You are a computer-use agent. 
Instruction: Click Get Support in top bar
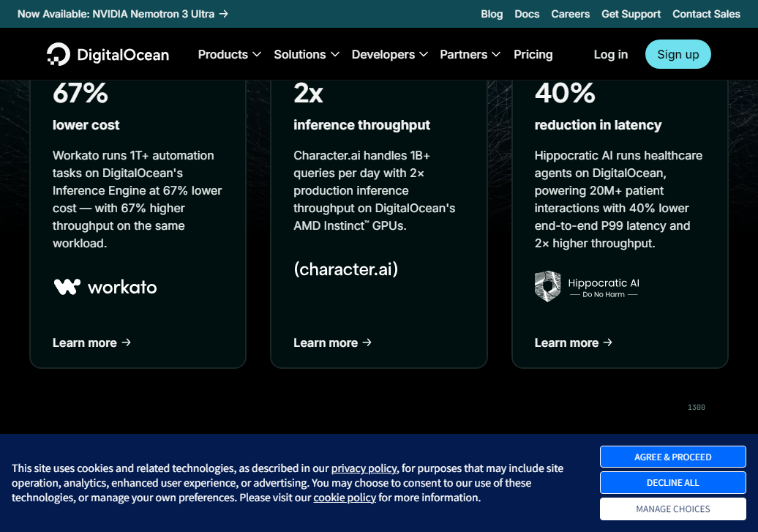click(631, 14)
